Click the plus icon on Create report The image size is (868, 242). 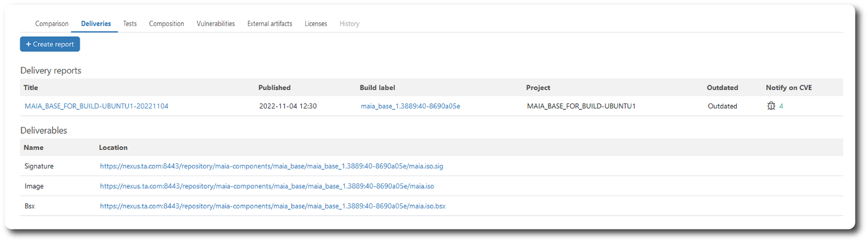(x=28, y=44)
